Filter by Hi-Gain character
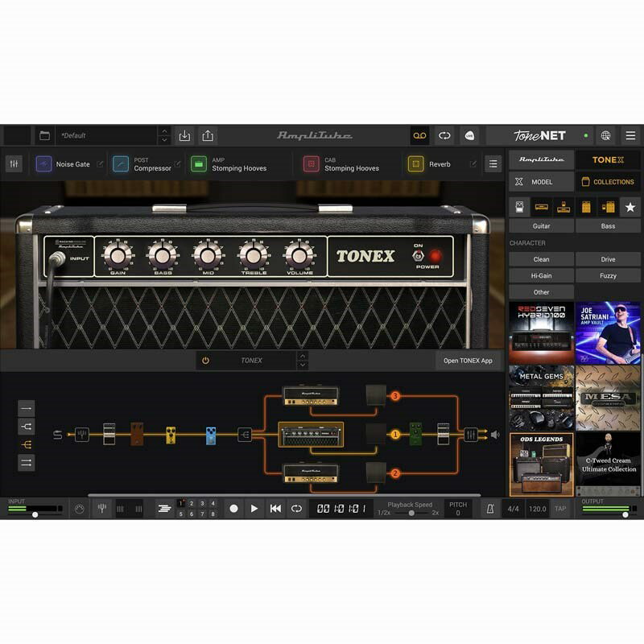 point(541,275)
